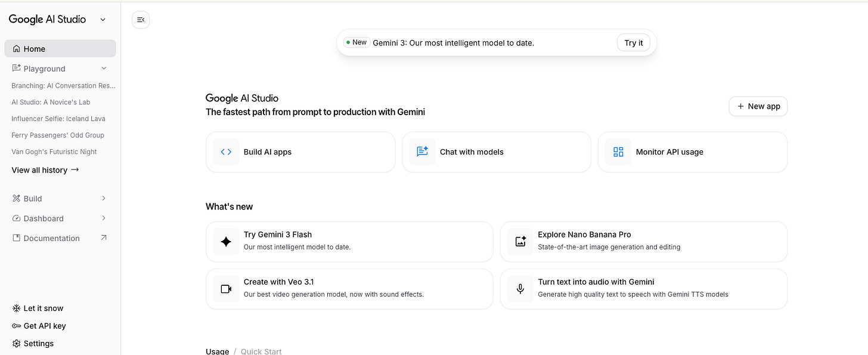Open the Chat with models card
Screen dimensions: 868x355
[497, 152]
